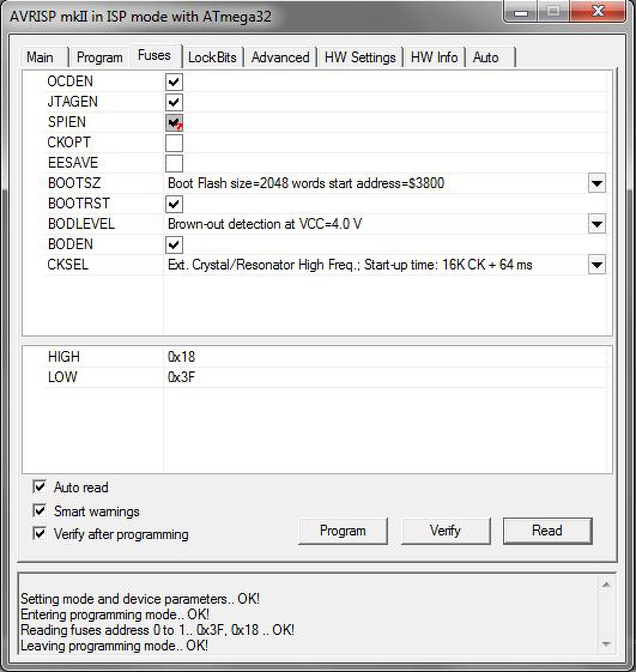The width and height of the screenshot is (636, 672).
Task: Switch to HW Settings tab
Action: 360,57
